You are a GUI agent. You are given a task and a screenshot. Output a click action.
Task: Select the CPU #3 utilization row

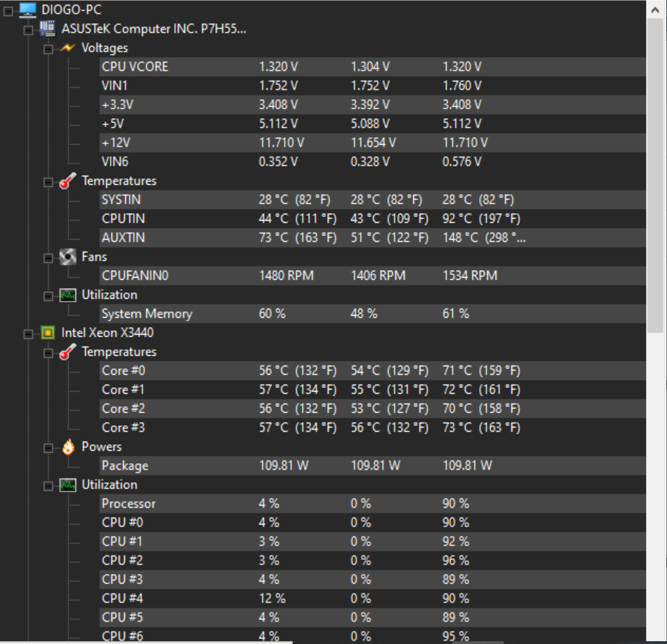[373, 579]
